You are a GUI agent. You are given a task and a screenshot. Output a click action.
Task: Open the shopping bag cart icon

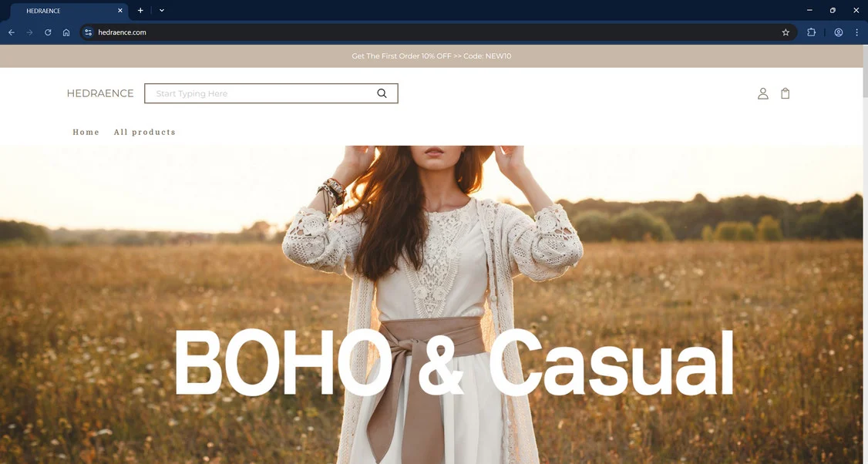pos(785,93)
